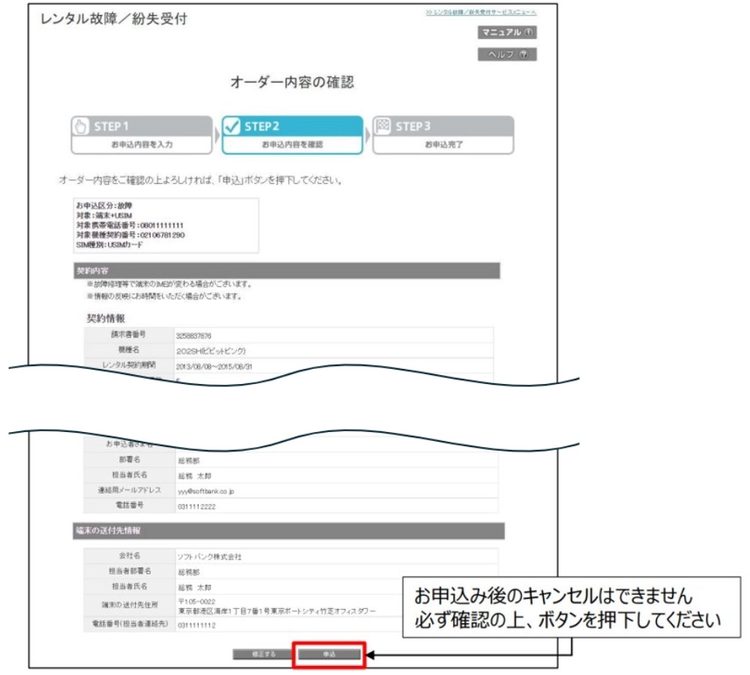Image resolution: width=750 pixels, height=675 pixels.
Task: Click the cancellation warning callout box
Action: pyautogui.click(x=572, y=607)
